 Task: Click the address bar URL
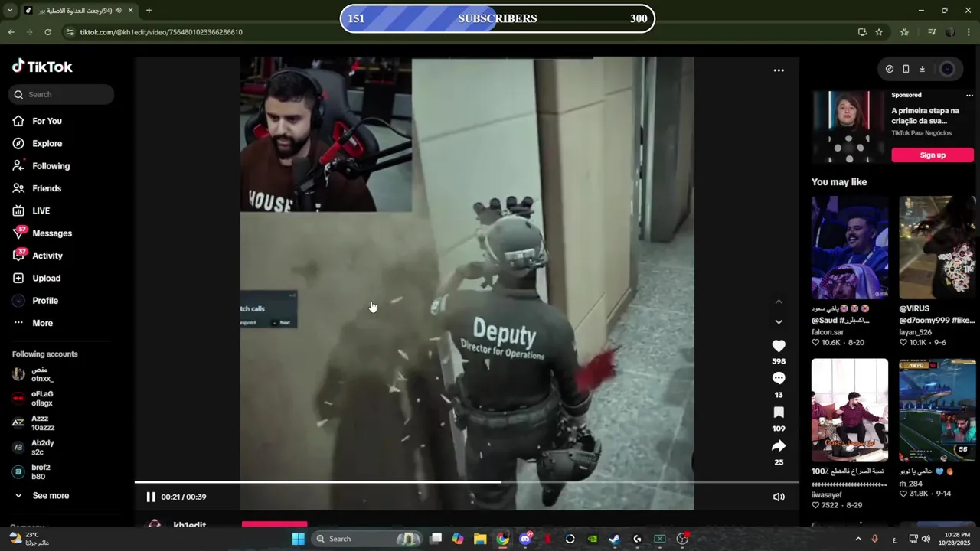coord(161,32)
